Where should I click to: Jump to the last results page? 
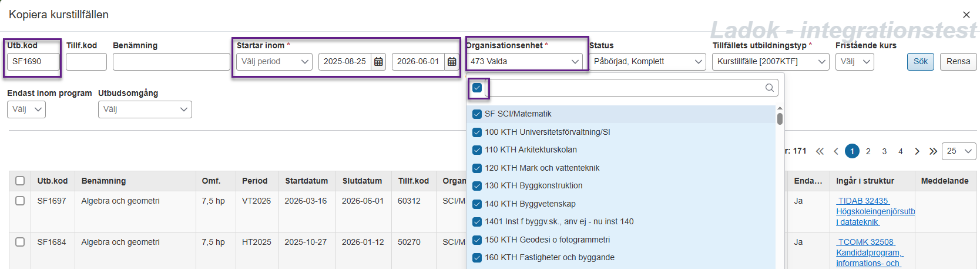point(933,151)
